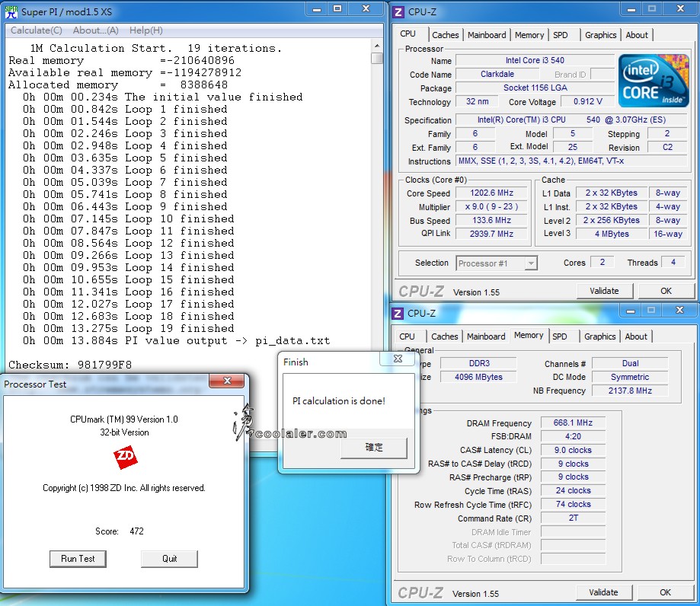The height and width of the screenshot is (606, 700).
Task: Click the Z icon of the CPU-Z processor window
Action: [398, 11]
